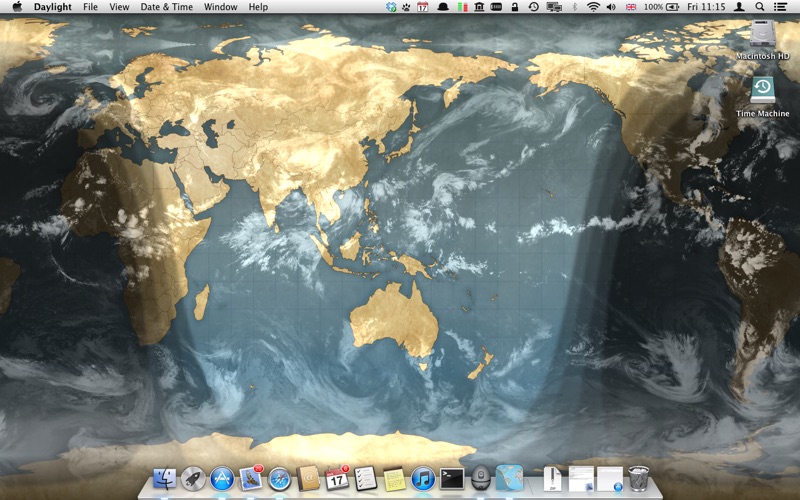Open iTunes from the dock

click(x=423, y=479)
